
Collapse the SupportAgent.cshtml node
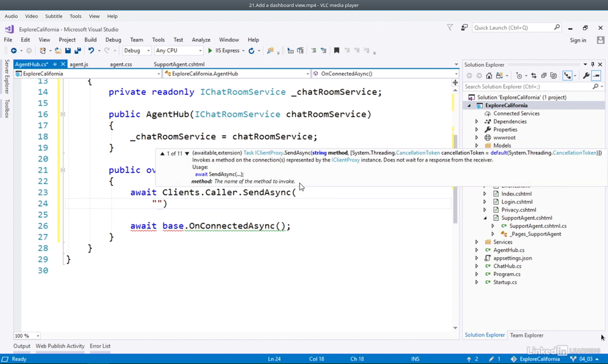(x=485, y=218)
